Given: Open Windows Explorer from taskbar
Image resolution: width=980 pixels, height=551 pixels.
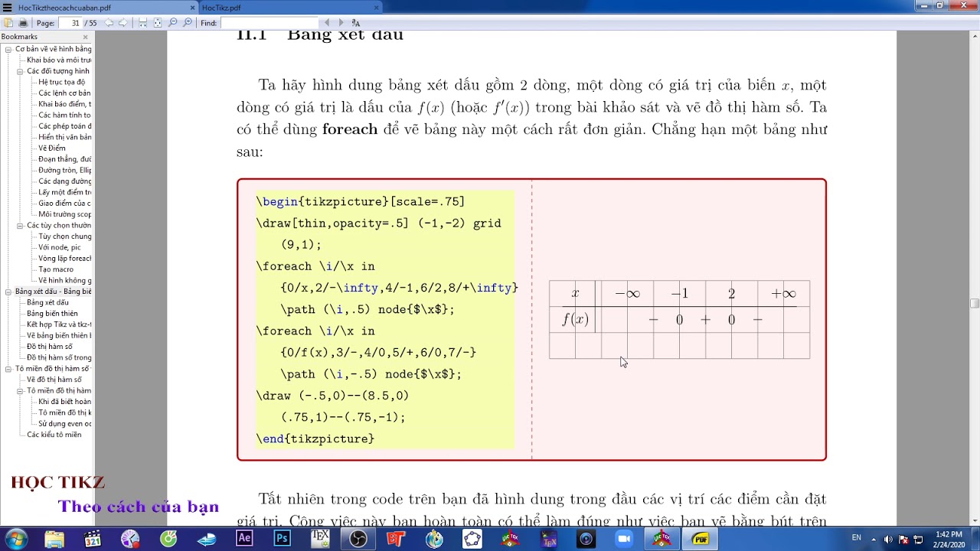Looking at the screenshot, I should point(54,539).
